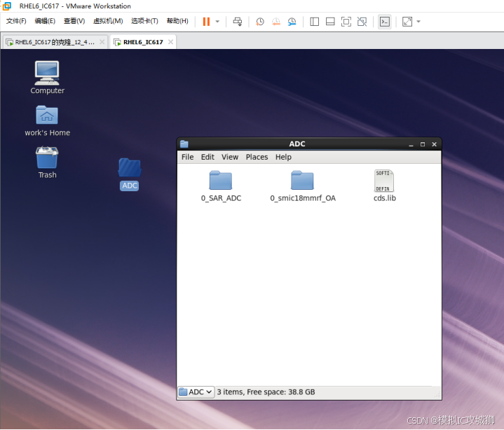Select the Trash desktop icon
The height and width of the screenshot is (430, 504).
47,162
